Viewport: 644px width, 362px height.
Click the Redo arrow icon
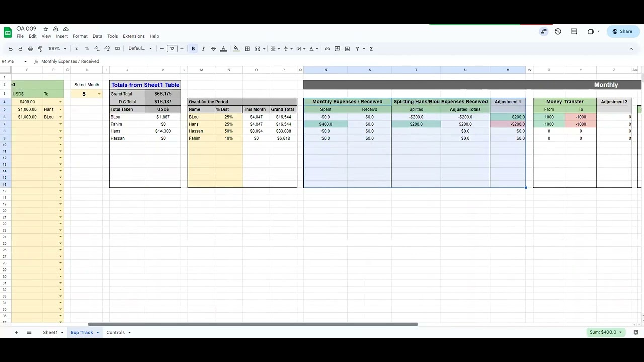[x=20, y=49]
